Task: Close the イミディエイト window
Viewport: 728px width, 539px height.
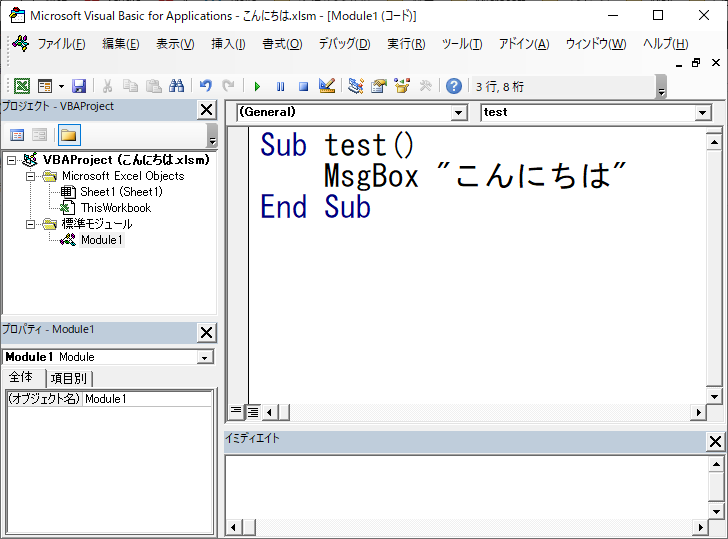Action: pyautogui.click(x=715, y=442)
